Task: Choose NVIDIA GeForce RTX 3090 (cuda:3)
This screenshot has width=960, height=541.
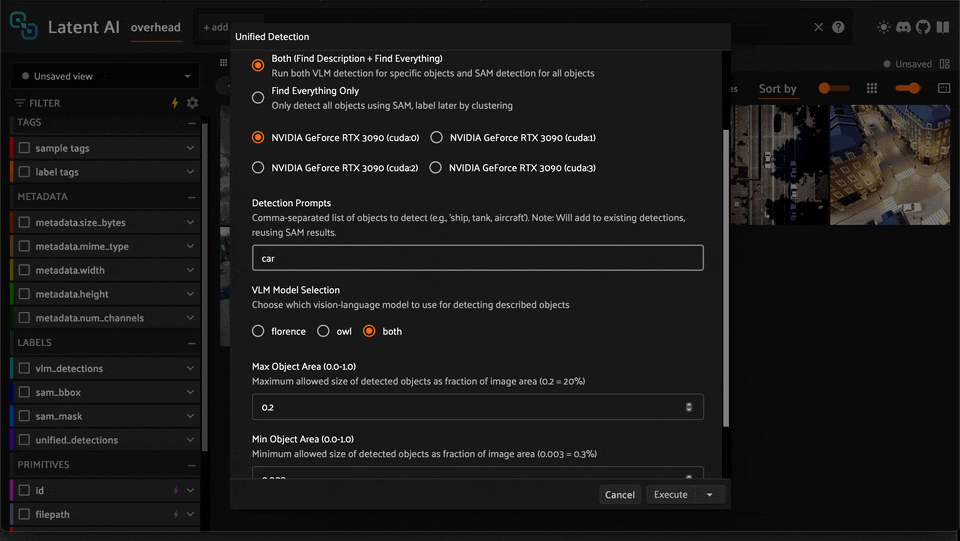Action: tap(435, 168)
